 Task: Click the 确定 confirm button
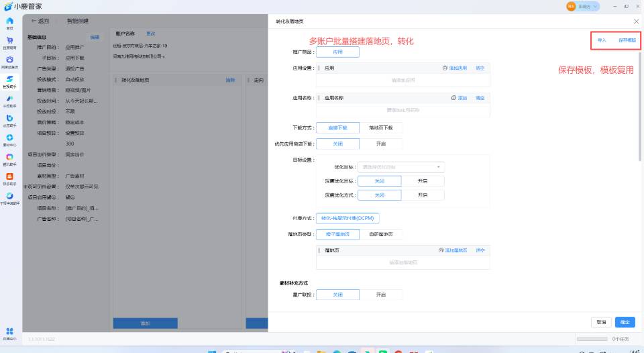pos(625,322)
